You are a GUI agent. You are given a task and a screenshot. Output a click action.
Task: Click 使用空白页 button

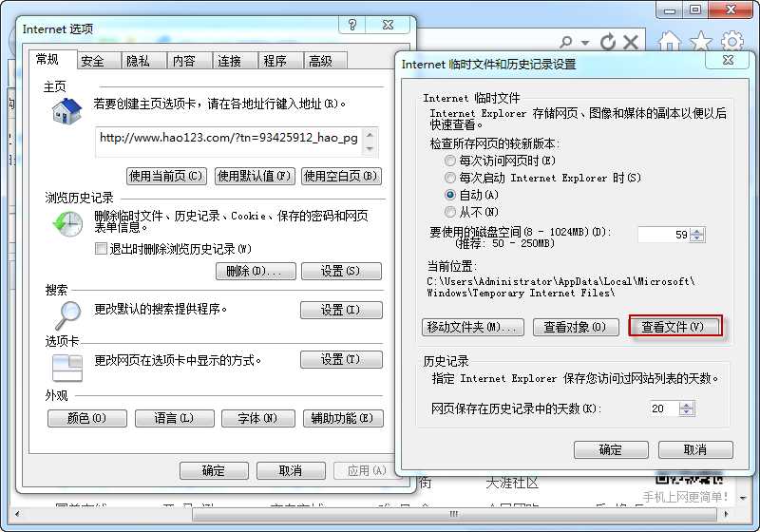tap(341, 176)
